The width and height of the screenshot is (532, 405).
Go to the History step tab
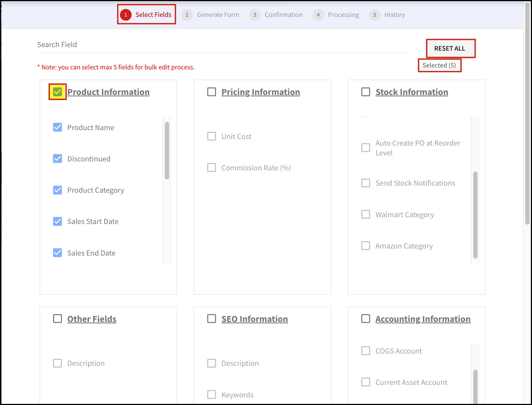(x=394, y=15)
